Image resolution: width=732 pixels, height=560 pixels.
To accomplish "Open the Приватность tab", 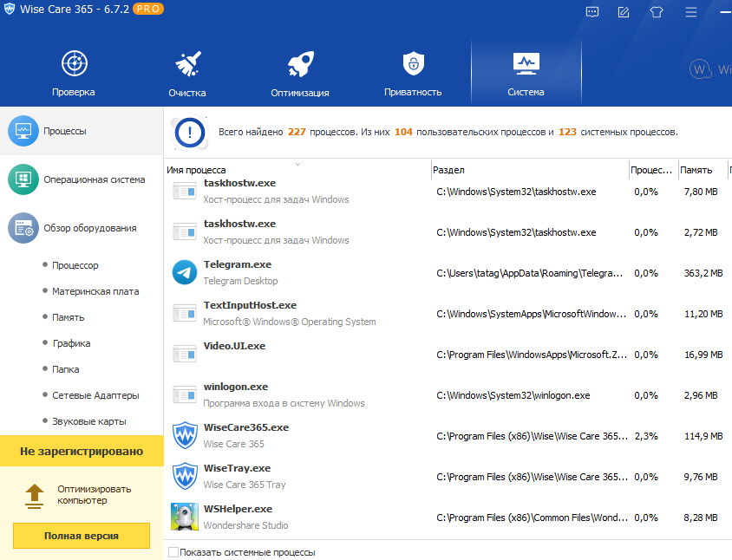I will click(x=413, y=73).
